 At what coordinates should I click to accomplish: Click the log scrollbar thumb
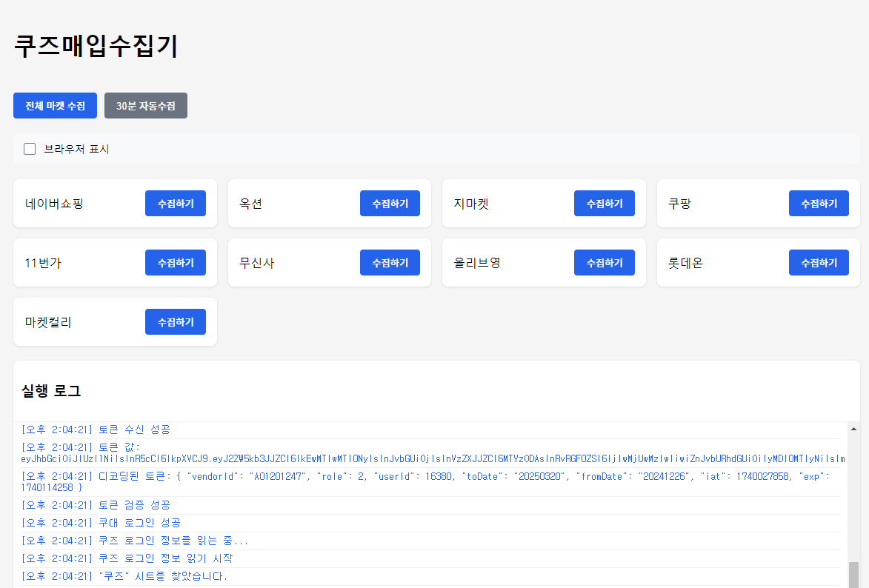pos(853,575)
